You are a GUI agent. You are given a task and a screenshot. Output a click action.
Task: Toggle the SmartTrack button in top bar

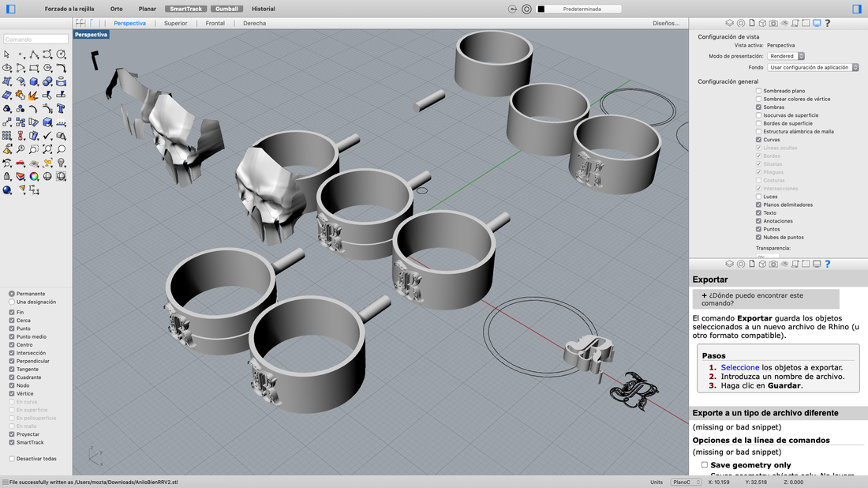[x=186, y=9]
